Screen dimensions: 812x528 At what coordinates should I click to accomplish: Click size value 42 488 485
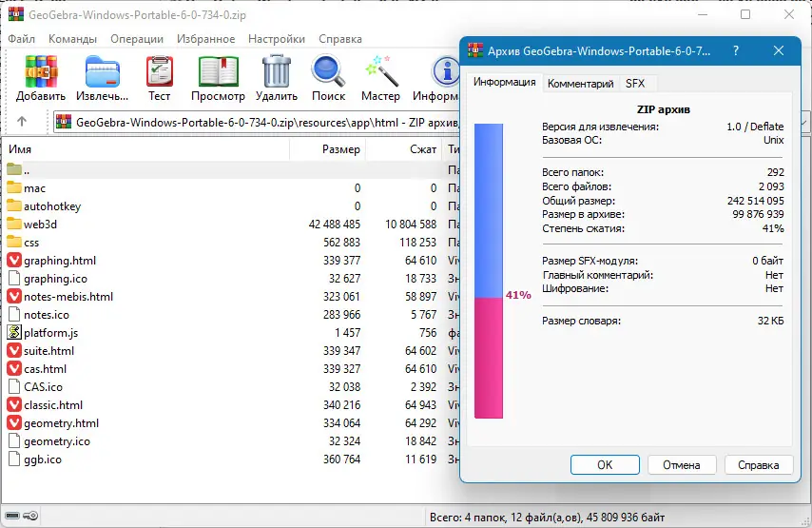tap(335, 225)
